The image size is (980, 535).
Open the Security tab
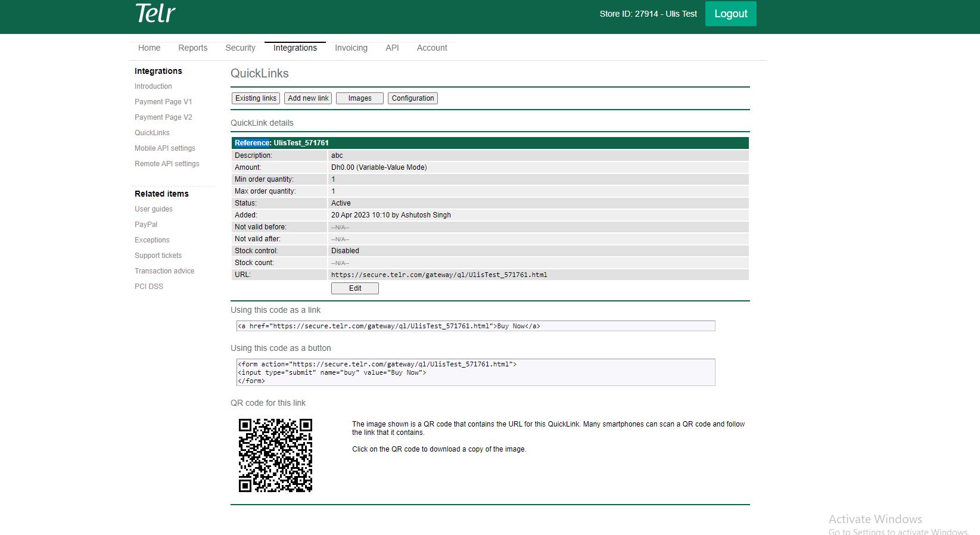tap(240, 48)
